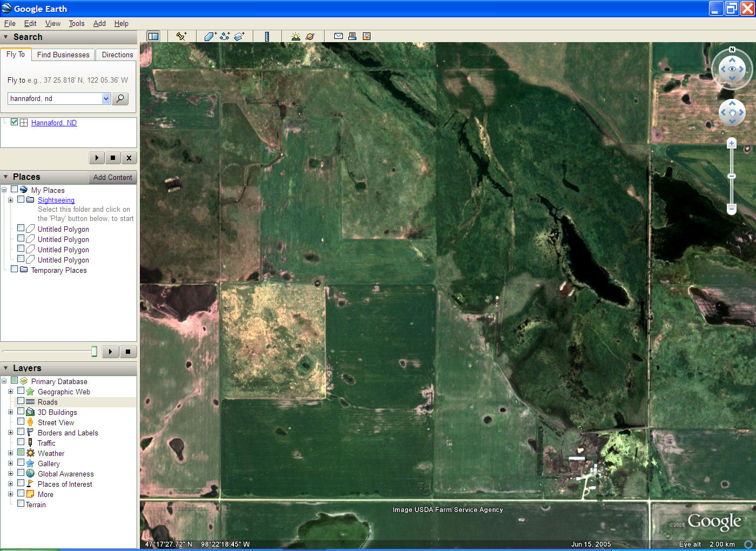Expand the Gallery layer tree
Screen dimensions: 756x551
[10, 463]
